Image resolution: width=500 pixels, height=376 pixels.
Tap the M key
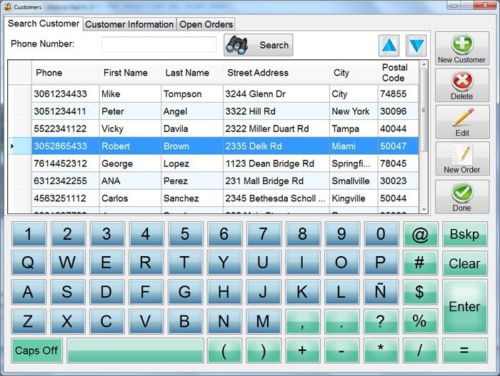click(x=263, y=321)
